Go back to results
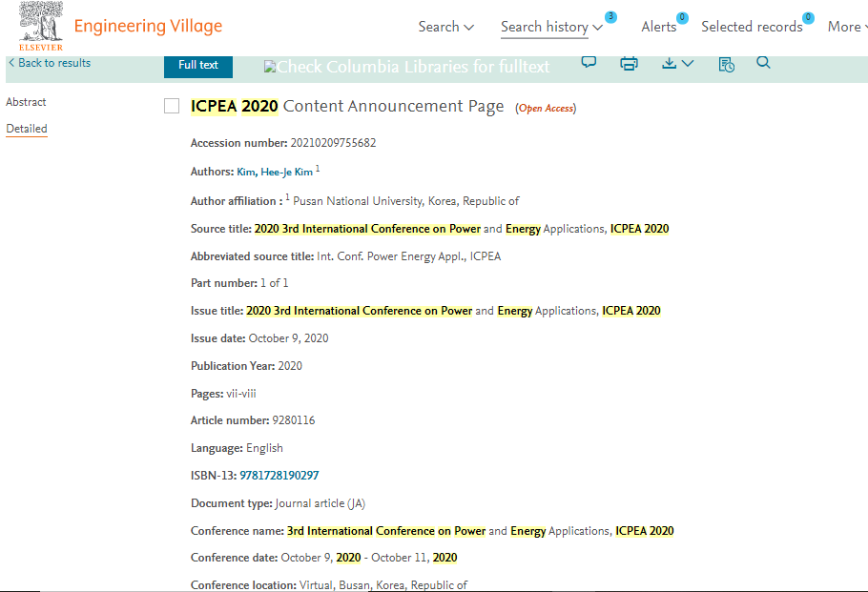868x592 pixels. click(x=50, y=63)
